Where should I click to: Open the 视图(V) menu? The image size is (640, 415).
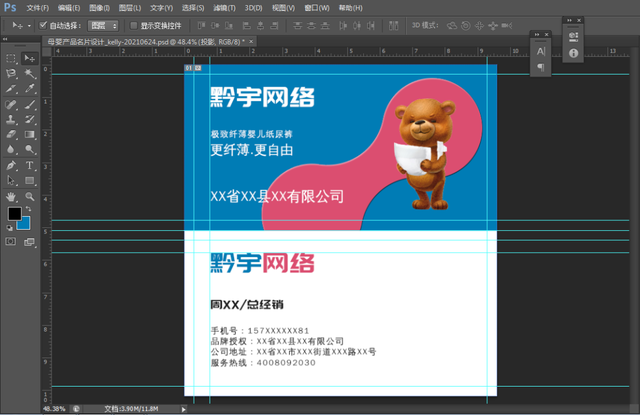pyautogui.click(x=283, y=8)
